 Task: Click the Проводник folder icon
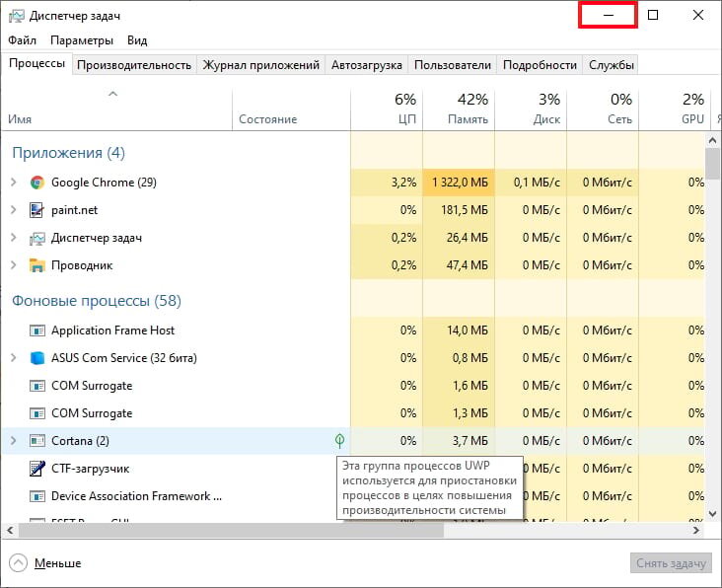point(36,265)
